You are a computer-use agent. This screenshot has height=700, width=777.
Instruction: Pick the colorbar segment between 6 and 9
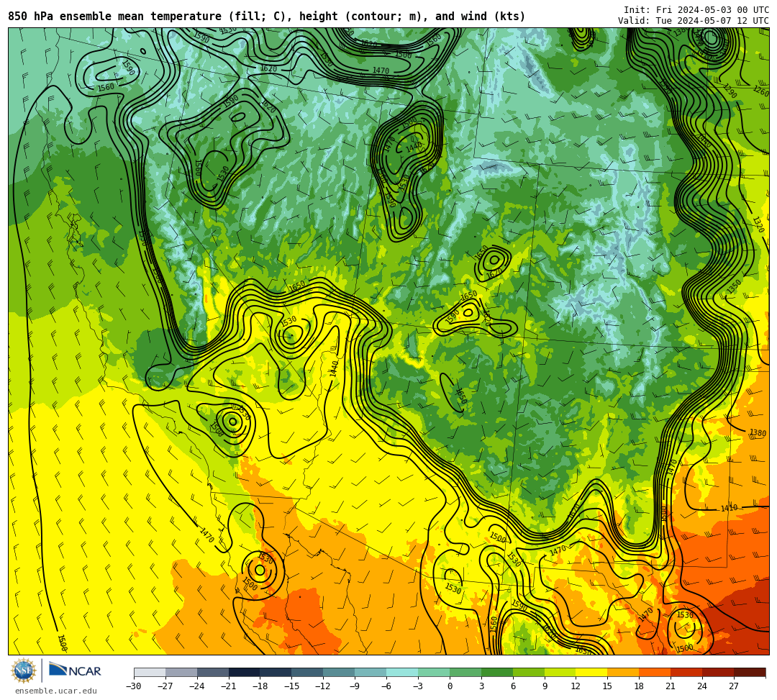coord(528,672)
